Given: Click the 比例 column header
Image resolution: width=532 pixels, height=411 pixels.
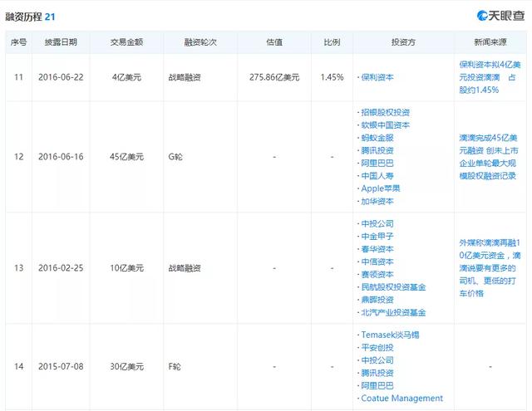Looking at the screenshot, I should 332,42.
